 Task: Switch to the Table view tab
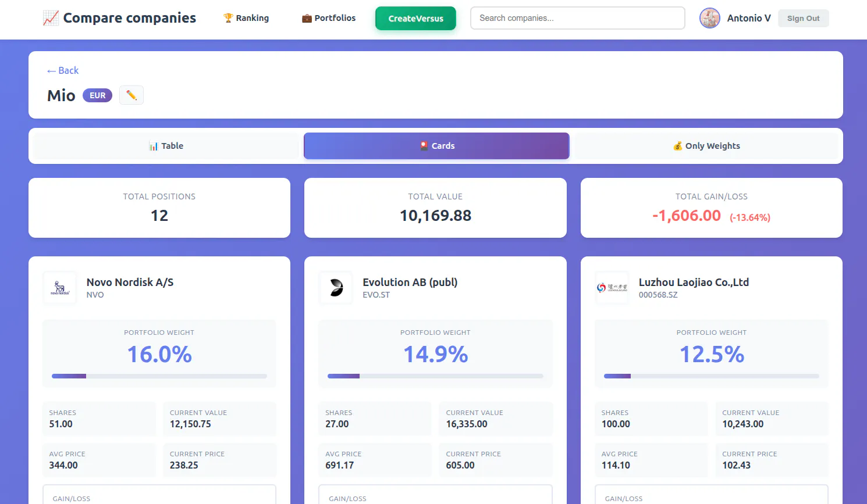click(x=166, y=146)
